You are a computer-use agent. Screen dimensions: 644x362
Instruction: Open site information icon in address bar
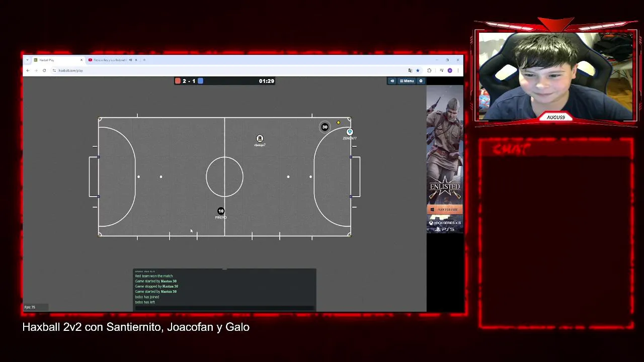point(54,70)
